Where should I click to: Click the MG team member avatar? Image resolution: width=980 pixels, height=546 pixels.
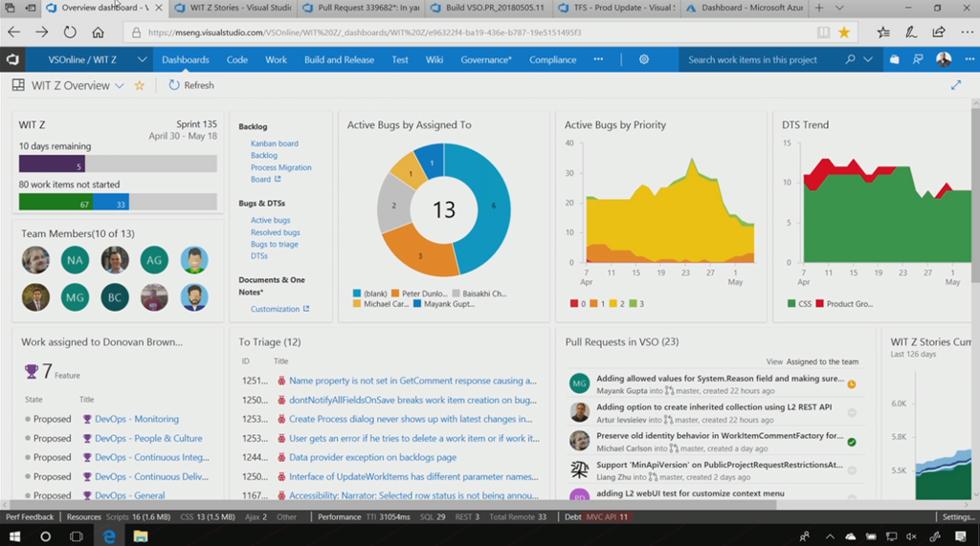pyautogui.click(x=75, y=297)
